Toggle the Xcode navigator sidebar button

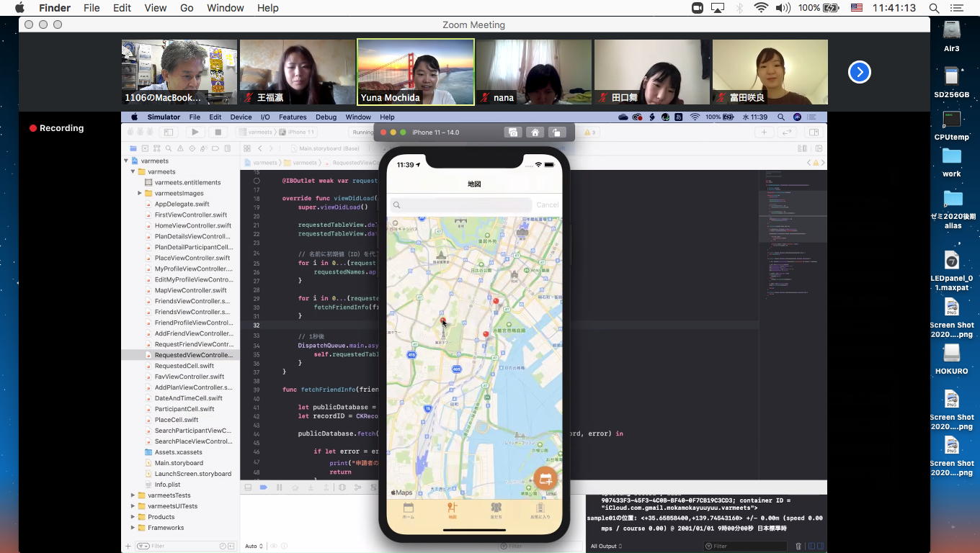(169, 132)
